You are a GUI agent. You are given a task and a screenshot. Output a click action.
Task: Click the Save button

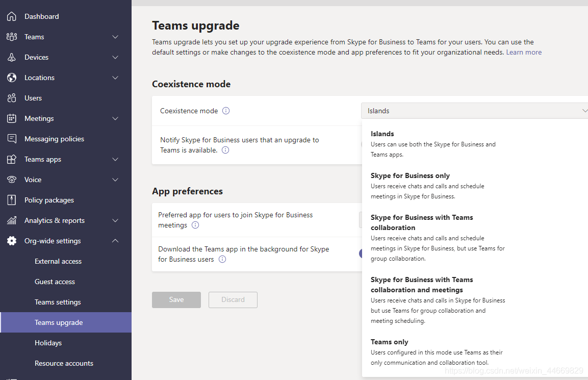click(x=176, y=300)
